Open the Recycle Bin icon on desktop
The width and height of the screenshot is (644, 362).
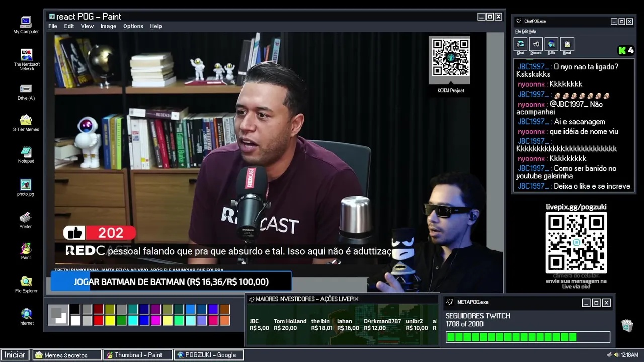pyautogui.click(x=627, y=325)
